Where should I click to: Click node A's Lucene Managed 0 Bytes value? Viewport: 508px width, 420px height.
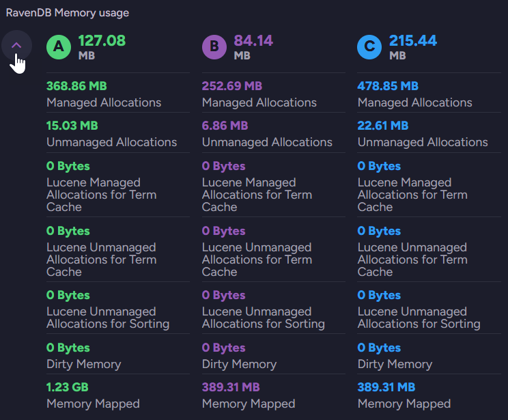coord(68,166)
